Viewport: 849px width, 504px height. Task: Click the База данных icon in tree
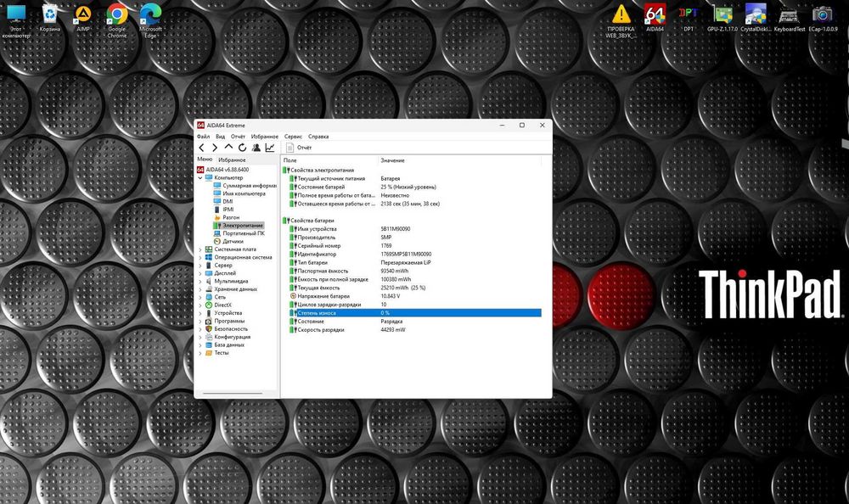pyautogui.click(x=209, y=344)
